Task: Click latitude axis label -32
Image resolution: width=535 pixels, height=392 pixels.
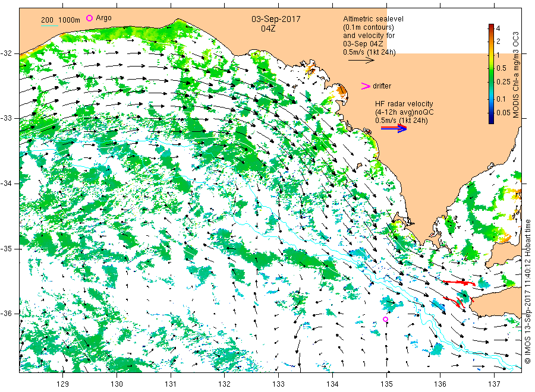Action: pos(6,53)
